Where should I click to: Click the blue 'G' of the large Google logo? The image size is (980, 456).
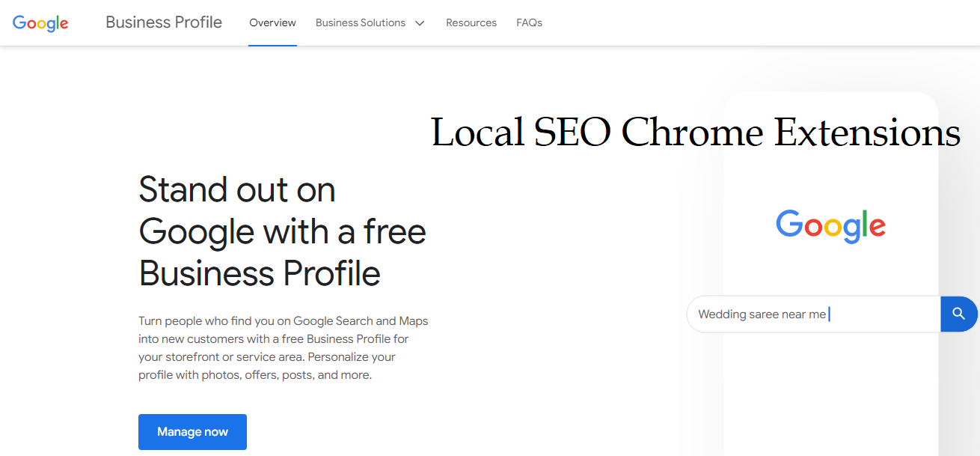coord(788,223)
